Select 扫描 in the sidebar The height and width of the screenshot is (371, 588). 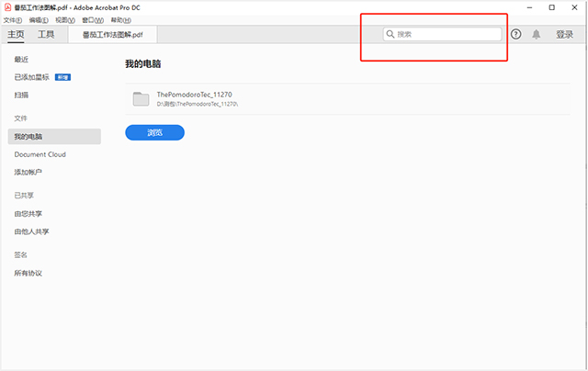click(x=21, y=96)
